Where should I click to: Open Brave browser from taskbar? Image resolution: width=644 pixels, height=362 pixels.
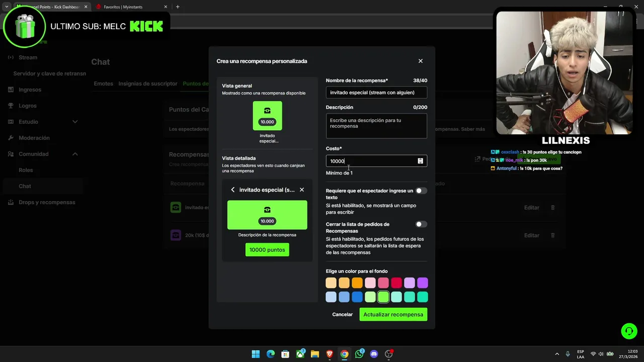pyautogui.click(x=330, y=354)
